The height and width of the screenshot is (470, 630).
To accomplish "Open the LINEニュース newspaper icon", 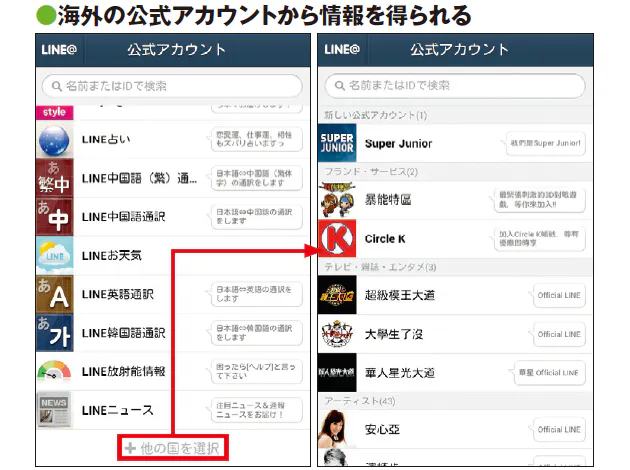I will coord(55,410).
